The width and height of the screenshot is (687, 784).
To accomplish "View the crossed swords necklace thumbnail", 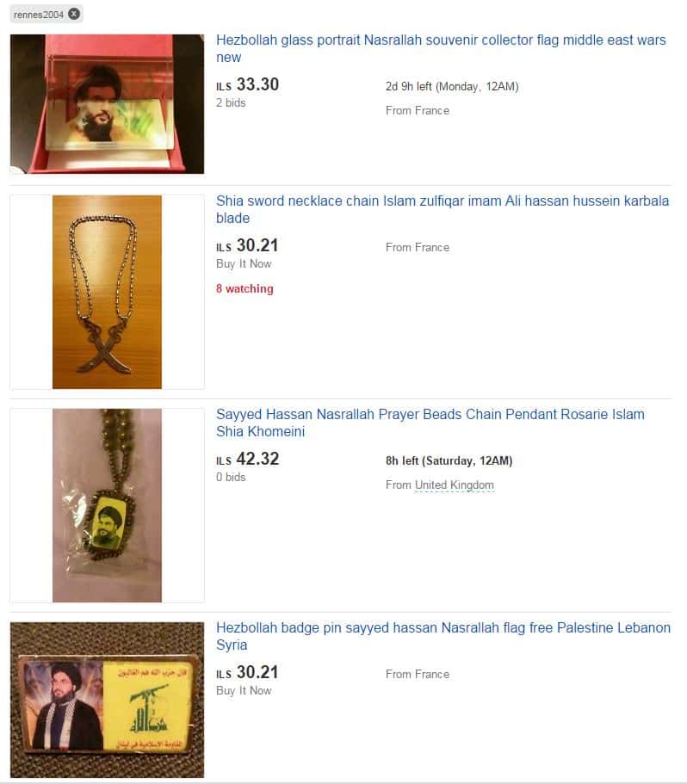I will click(x=107, y=292).
